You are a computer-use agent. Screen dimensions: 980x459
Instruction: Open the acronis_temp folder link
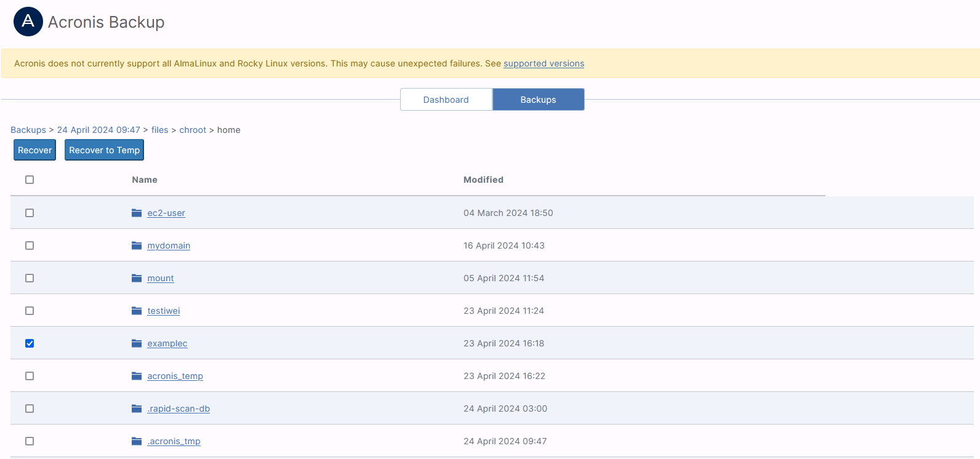coord(175,376)
